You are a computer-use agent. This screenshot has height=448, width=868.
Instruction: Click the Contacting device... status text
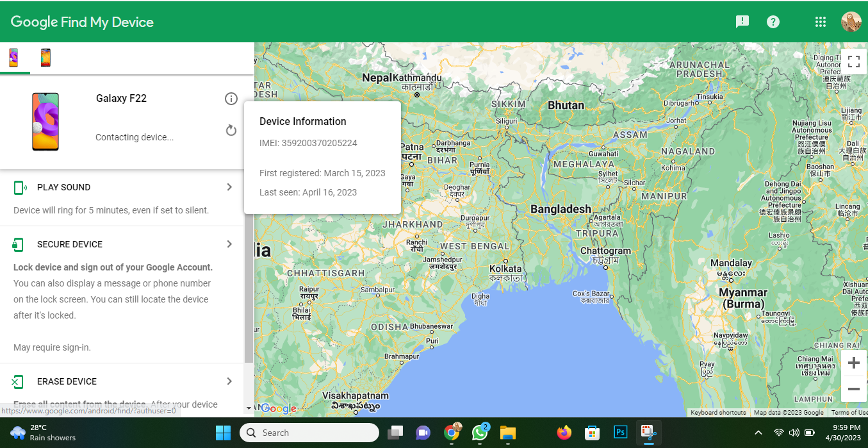point(135,137)
